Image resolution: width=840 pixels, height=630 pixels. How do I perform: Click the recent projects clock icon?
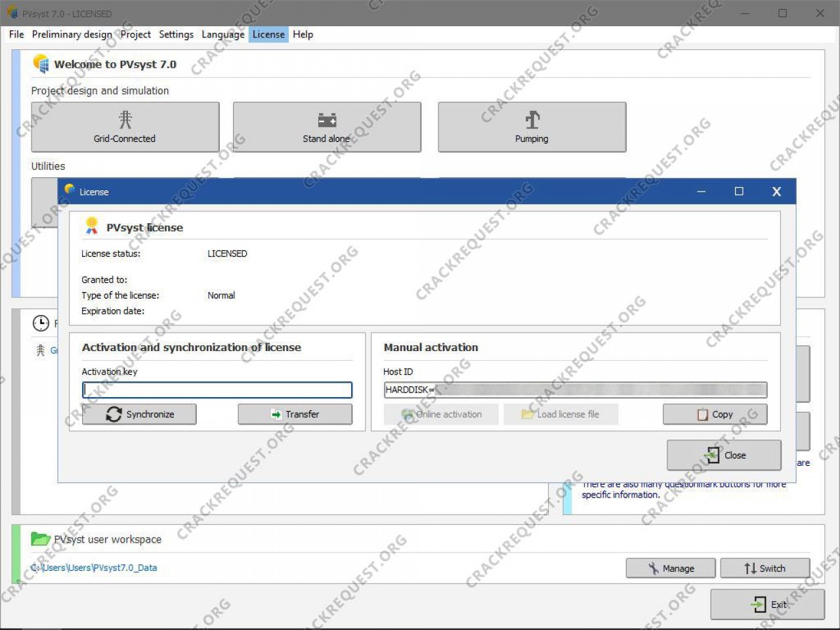[x=41, y=323]
